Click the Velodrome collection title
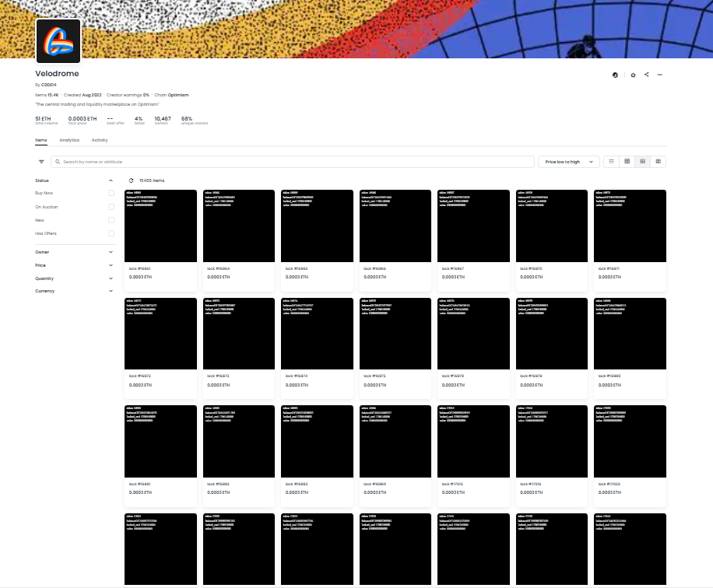Screen dimensions: 713x588 pos(58,74)
